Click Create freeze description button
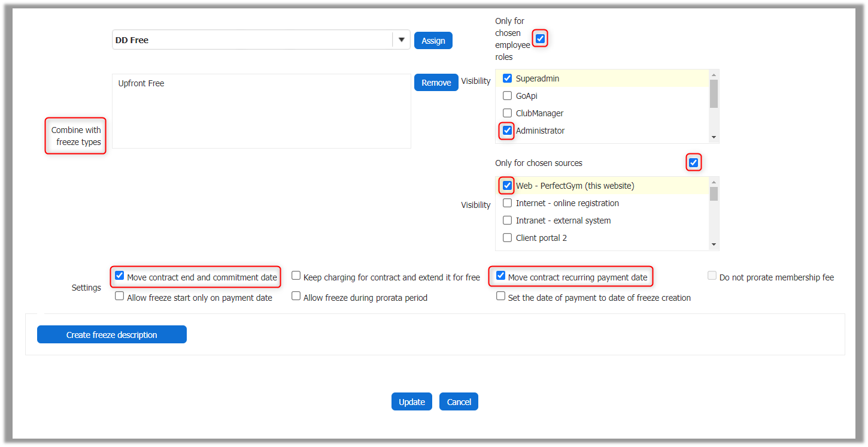Image resolution: width=868 pixels, height=447 pixels. click(x=112, y=335)
